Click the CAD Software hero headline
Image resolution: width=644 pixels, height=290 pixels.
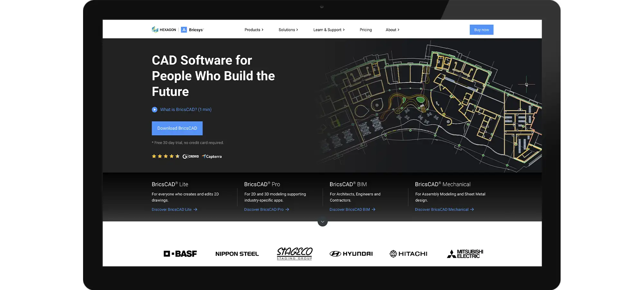coord(213,76)
